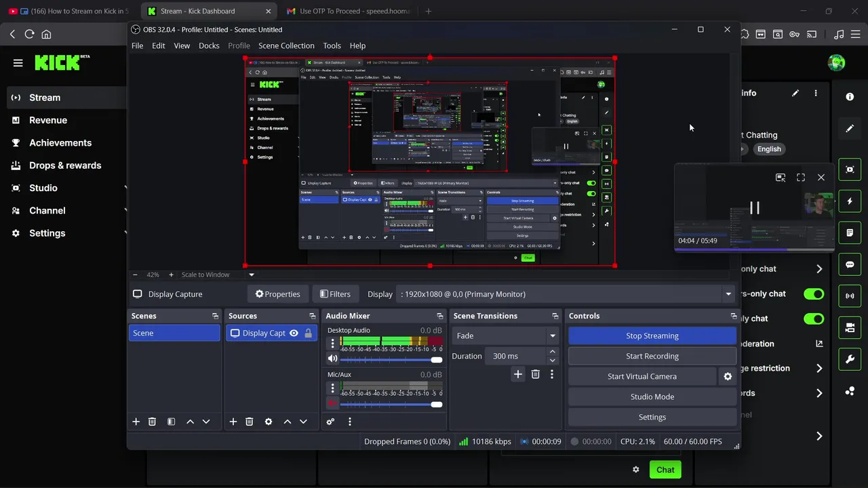
Task: Open advanced audio properties gears icon
Action: tap(330, 422)
